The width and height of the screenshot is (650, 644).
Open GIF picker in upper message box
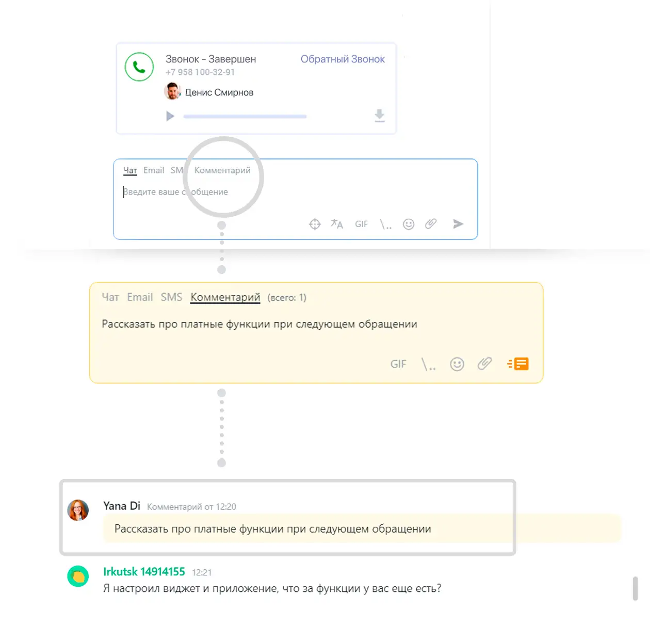(361, 224)
